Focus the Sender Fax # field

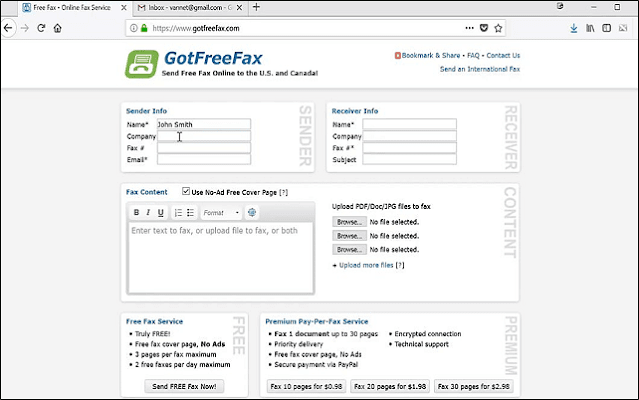click(204, 148)
